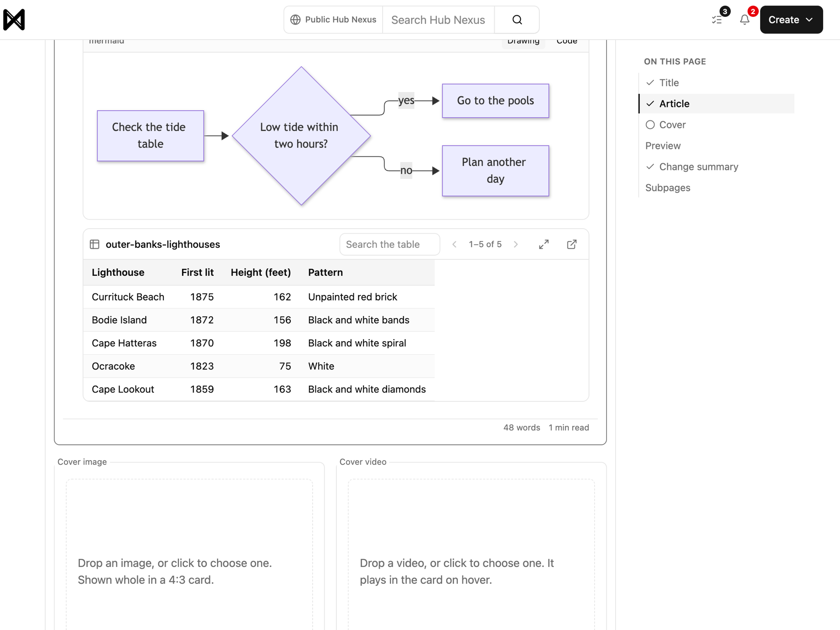Viewport: 840px width, 630px height.
Task: Open the notifications bell icon
Action: click(x=745, y=20)
